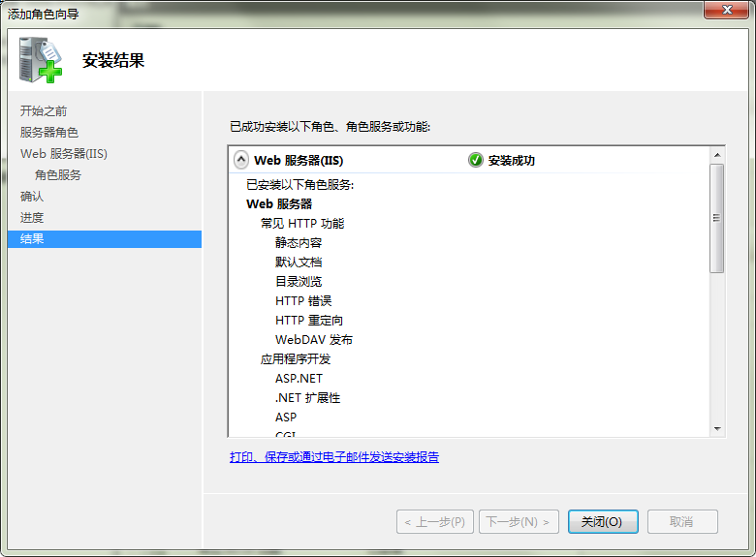
Task: Select 服务器角色 step in sidebar
Action: [x=49, y=133]
